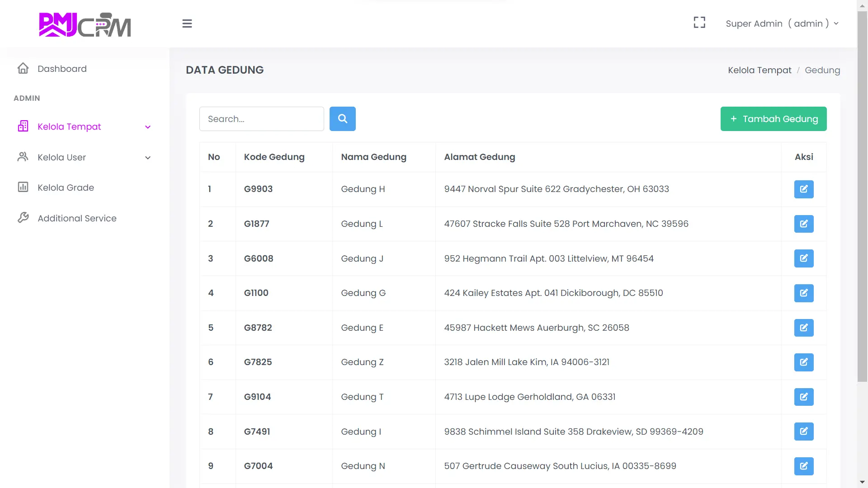868x488 pixels.
Task: Follow the Kelola Tempat breadcrumb link
Action: 759,70
